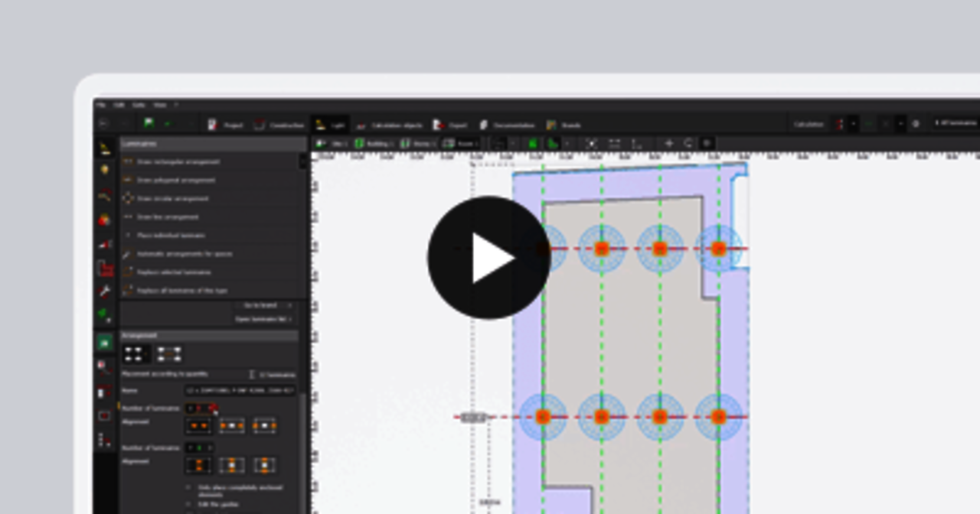Click the Replace selected luminaires option
The height and width of the screenshot is (514, 980).
(x=173, y=272)
